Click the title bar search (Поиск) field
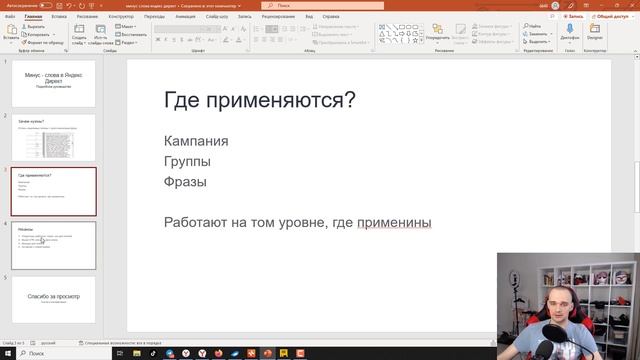 pos(322,6)
